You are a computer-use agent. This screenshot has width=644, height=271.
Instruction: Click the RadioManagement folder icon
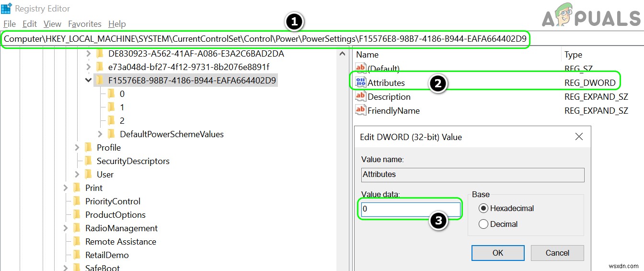tap(77, 228)
